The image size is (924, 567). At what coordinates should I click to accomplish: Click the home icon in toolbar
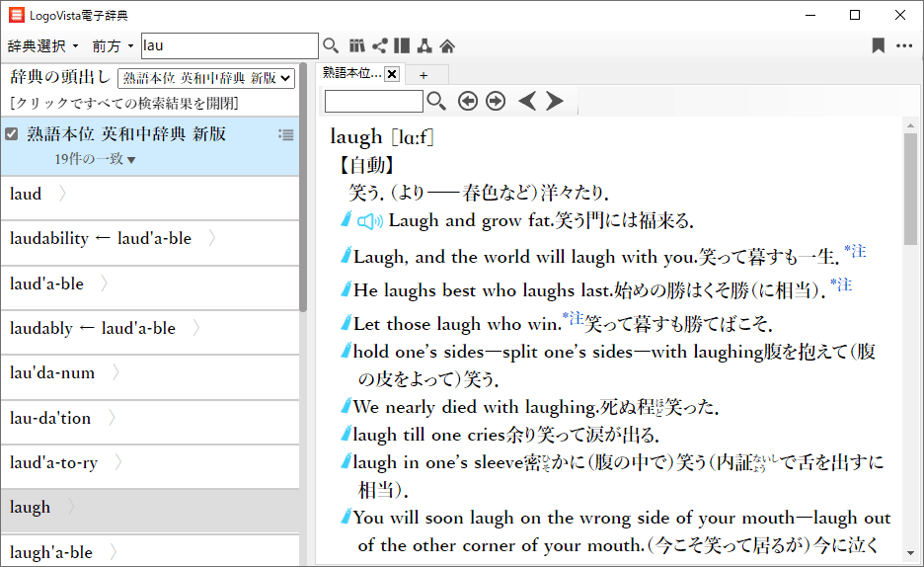(x=447, y=45)
